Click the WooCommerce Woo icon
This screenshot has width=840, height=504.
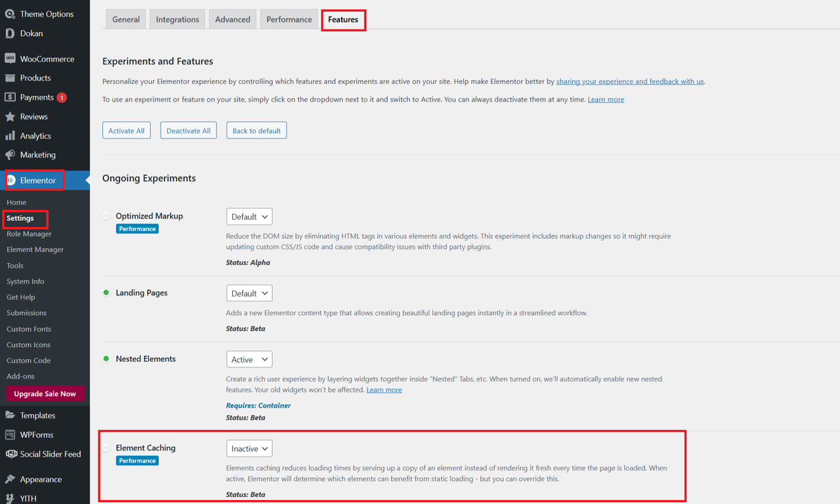(10, 58)
